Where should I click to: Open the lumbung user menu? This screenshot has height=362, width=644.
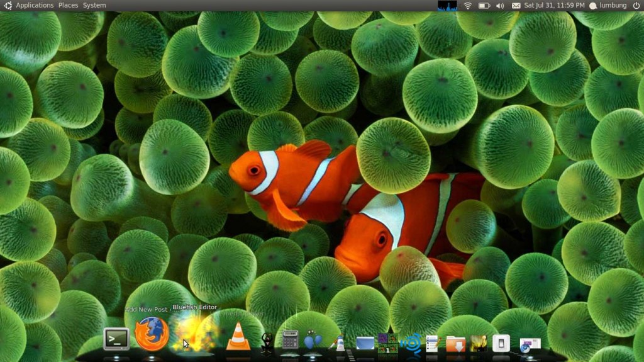coord(613,5)
